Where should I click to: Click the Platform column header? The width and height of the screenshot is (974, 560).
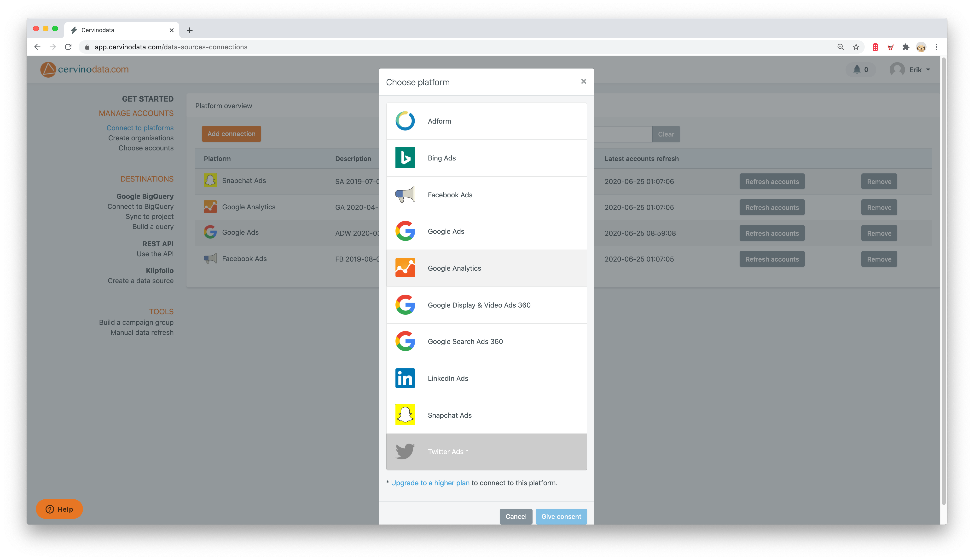(217, 159)
